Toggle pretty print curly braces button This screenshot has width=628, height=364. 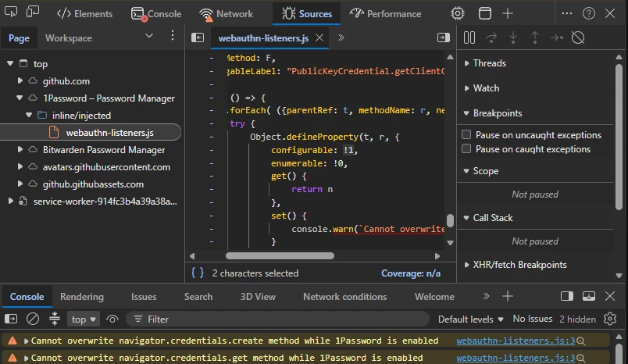[198, 273]
